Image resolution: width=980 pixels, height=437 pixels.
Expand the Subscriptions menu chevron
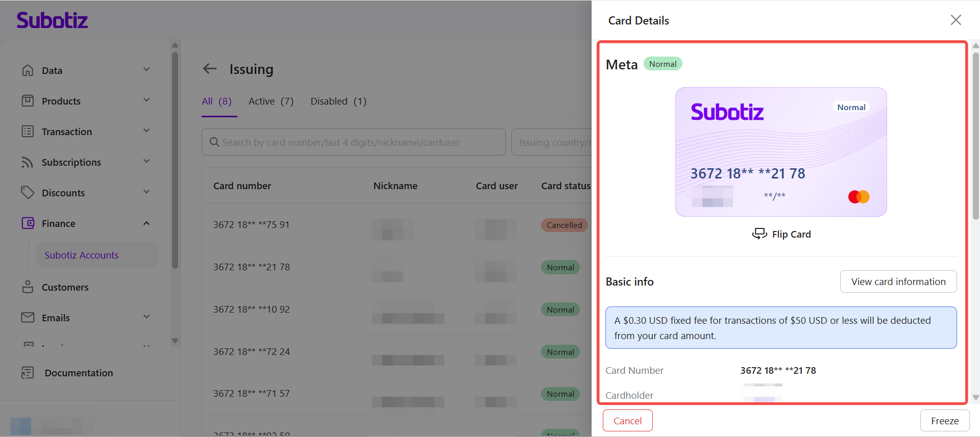(x=146, y=161)
